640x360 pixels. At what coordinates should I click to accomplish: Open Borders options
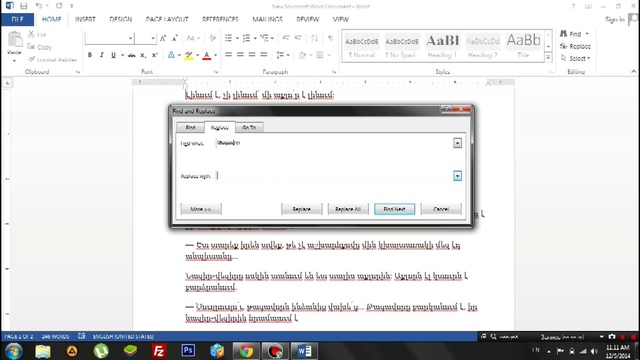[320, 55]
